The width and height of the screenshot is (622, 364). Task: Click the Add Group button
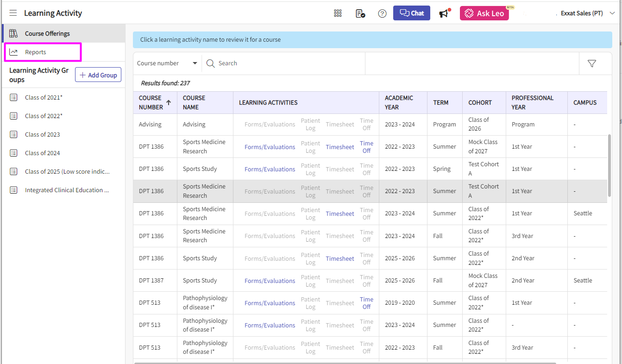tap(98, 75)
